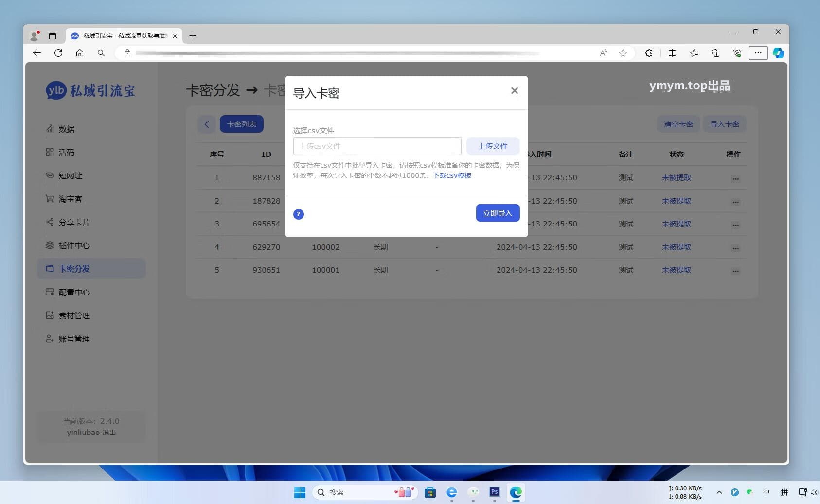The height and width of the screenshot is (504, 820).
Task: Click the 导入卡密 button at top right
Action: pyautogui.click(x=725, y=124)
